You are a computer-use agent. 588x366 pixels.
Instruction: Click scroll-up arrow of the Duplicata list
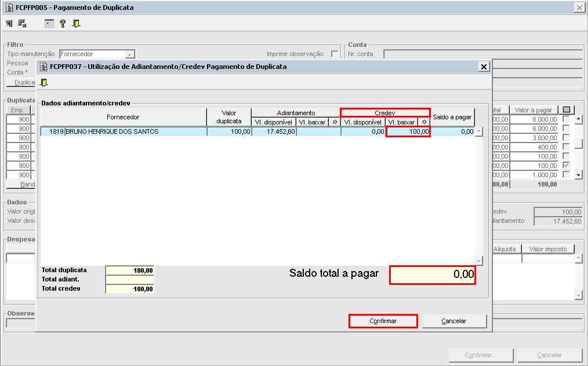[578, 119]
